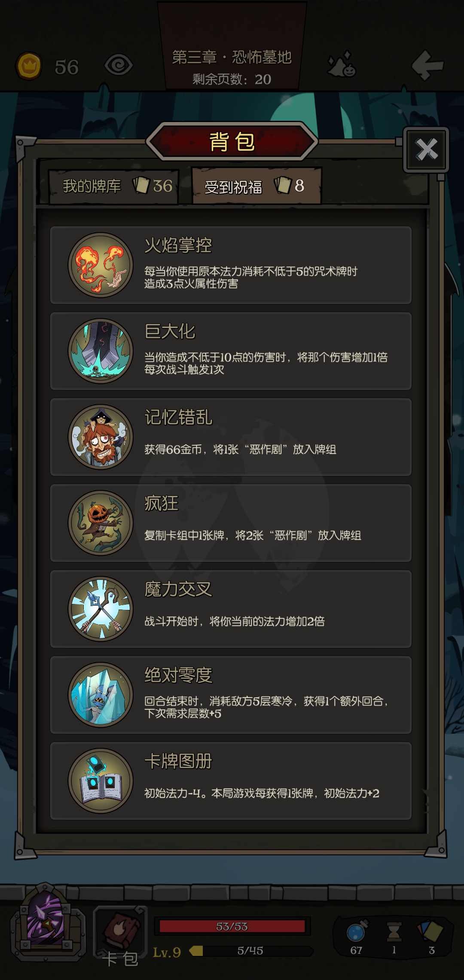This screenshot has width=464, height=980.
Task: Click the 巨大化 giant sword icon
Action: (101, 351)
